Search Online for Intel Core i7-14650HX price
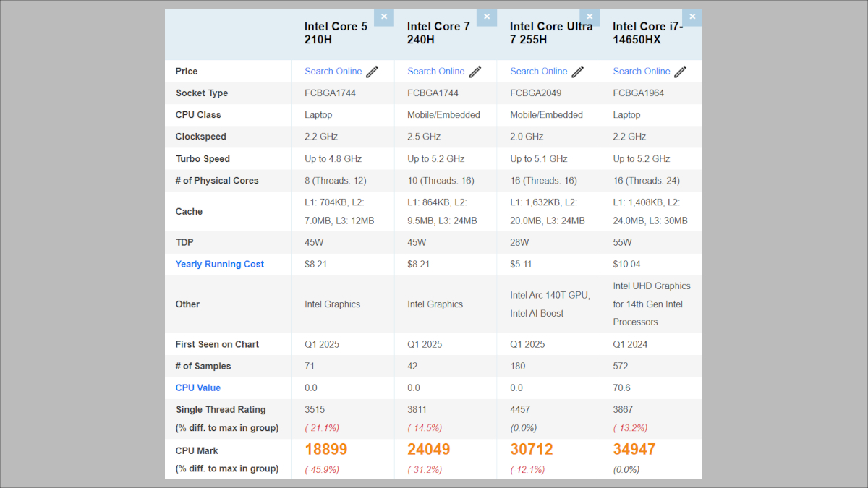The height and width of the screenshot is (488, 868). click(641, 71)
